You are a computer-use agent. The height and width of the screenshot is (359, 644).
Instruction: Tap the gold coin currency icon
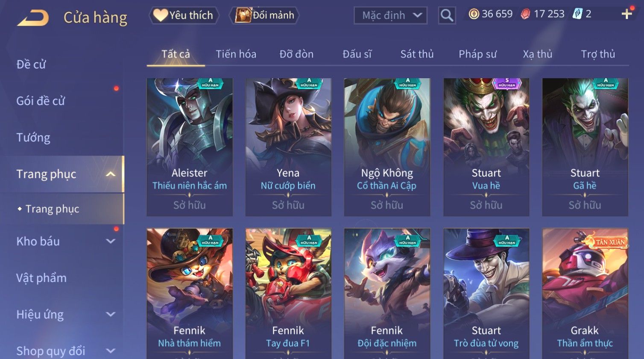(474, 14)
